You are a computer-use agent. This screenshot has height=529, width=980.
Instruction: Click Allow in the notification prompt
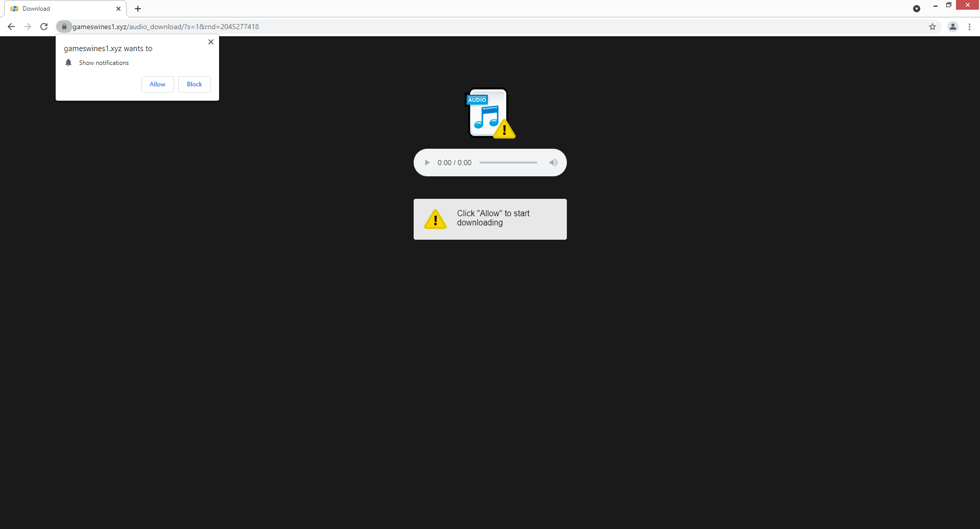tap(157, 84)
